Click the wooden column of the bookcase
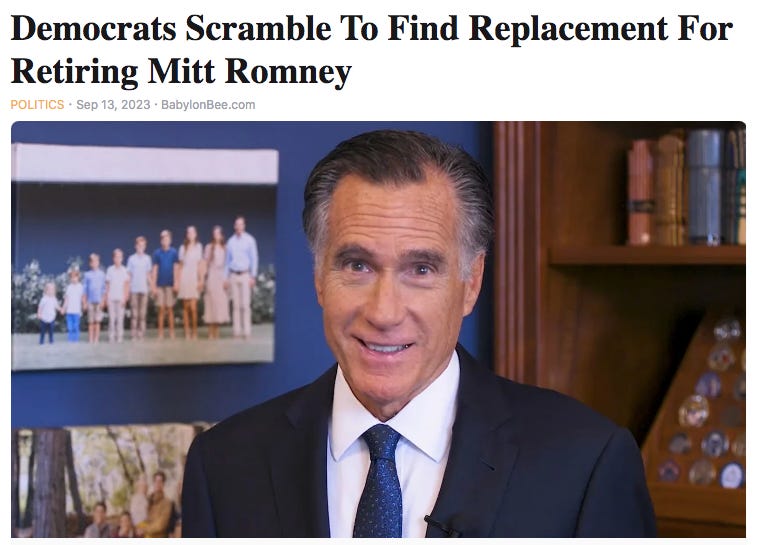The width and height of the screenshot is (758, 545). pyautogui.click(x=517, y=251)
